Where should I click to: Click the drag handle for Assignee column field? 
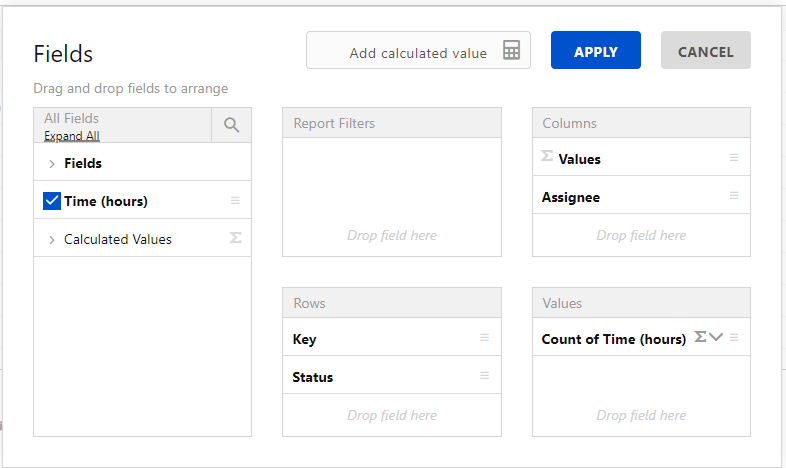point(734,196)
